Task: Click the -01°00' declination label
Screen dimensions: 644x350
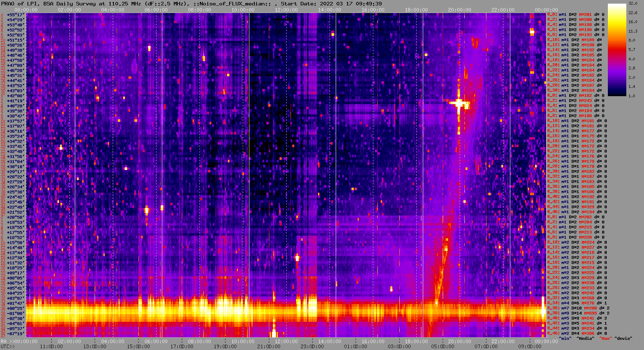Action: click(15, 313)
